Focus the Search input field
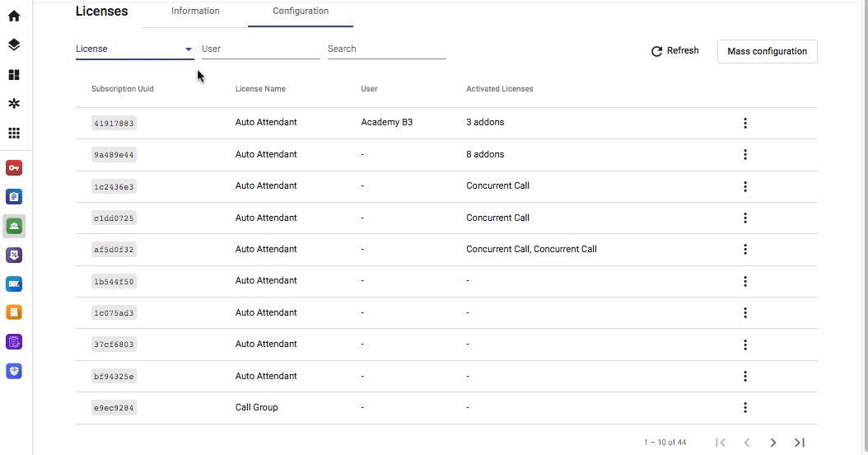 (387, 49)
